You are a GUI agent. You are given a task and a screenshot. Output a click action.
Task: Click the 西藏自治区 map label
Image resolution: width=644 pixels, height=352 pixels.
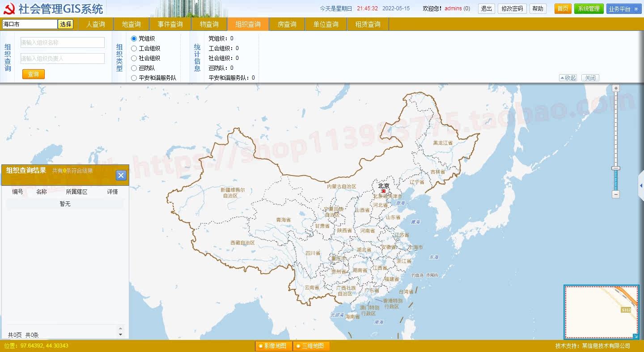pos(242,243)
